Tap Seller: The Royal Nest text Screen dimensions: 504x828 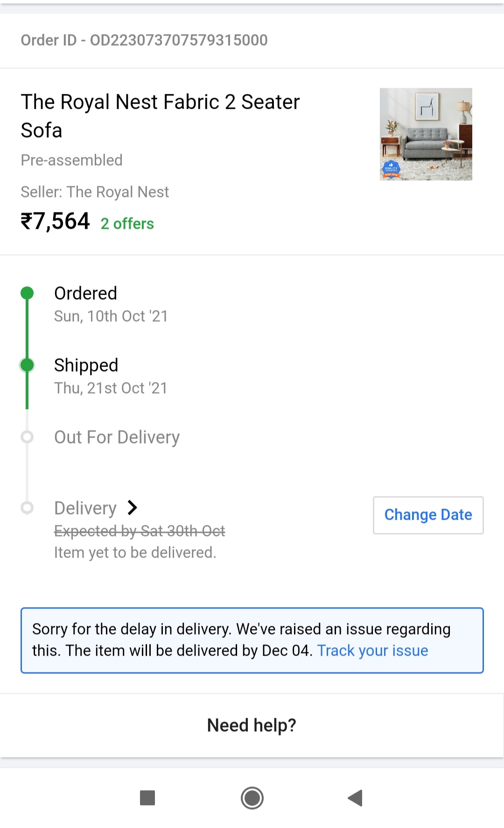[x=95, y=192]
